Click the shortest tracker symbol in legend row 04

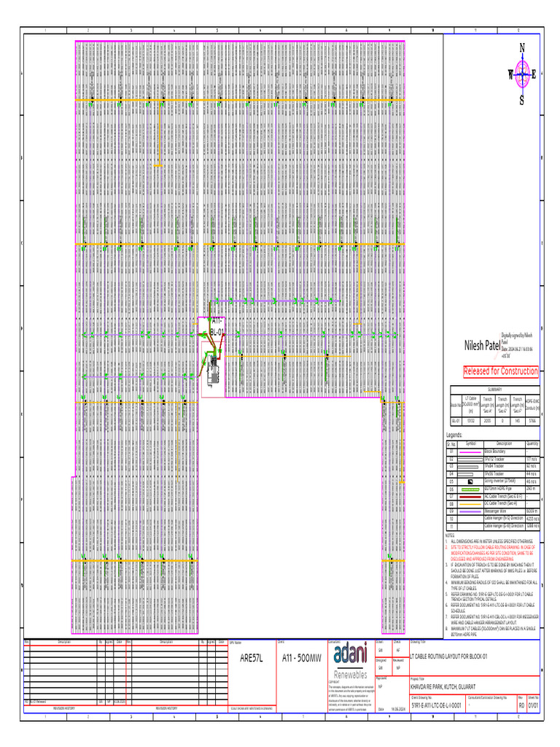pyautogui.click(x=465, y=474)
